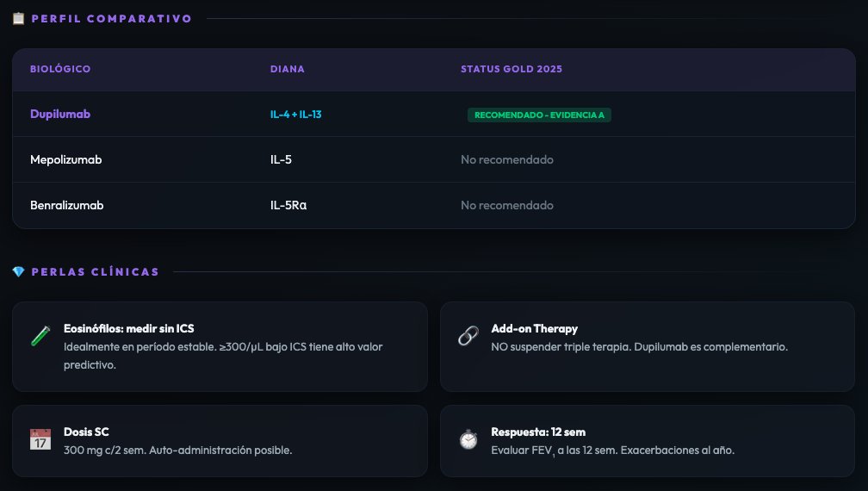The image size is (868, 491).
Task: Click the stopwatch icon for Respuesta: 12 sem
Action: (468, 439)
